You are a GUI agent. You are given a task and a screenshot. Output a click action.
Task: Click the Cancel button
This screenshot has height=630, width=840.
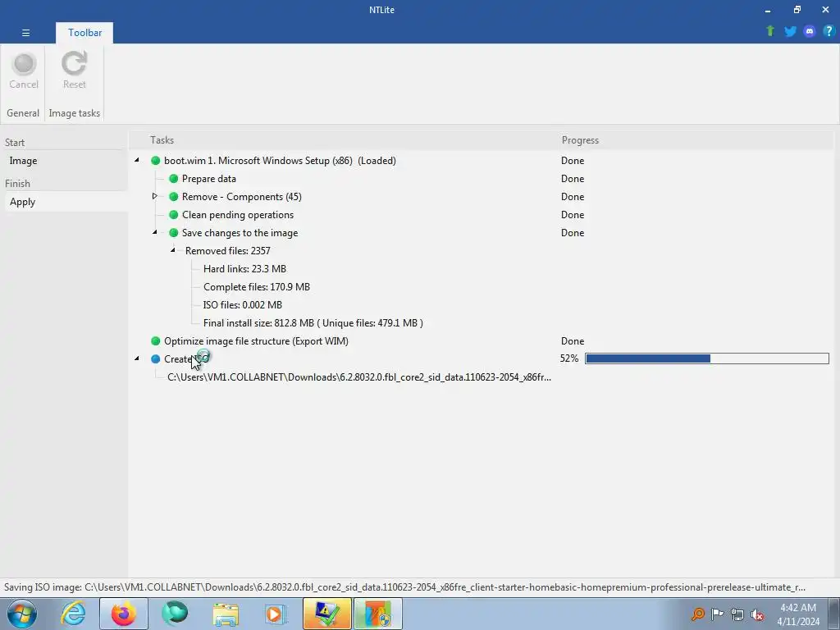(x=24, y=71)
